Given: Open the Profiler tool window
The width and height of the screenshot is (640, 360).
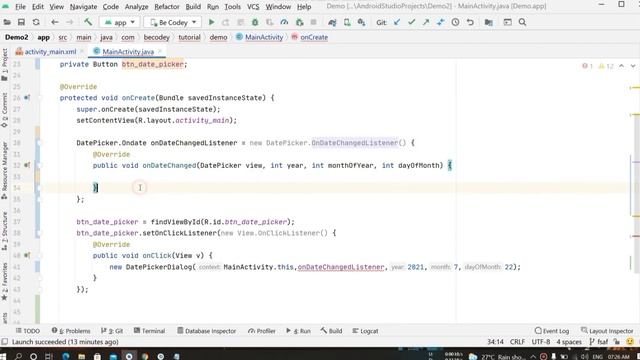Looking at the screenshot, I should (262, 331).
